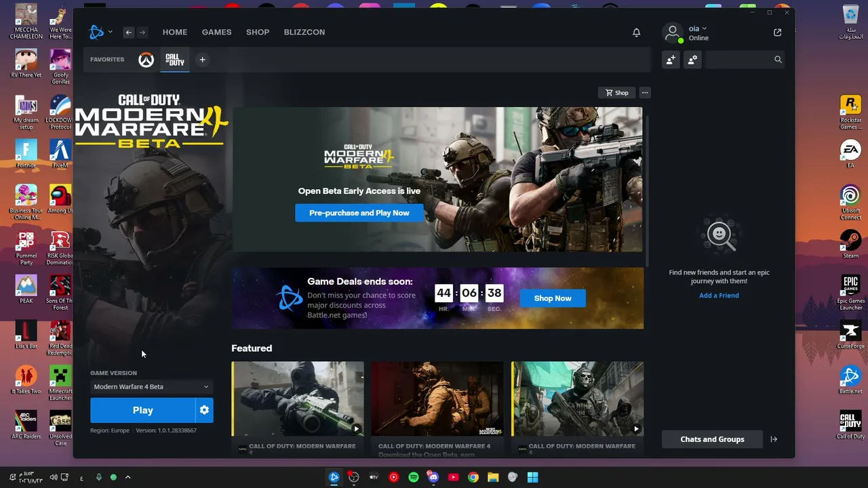
Task: Open the HOME tab
Action: point(175,32)
